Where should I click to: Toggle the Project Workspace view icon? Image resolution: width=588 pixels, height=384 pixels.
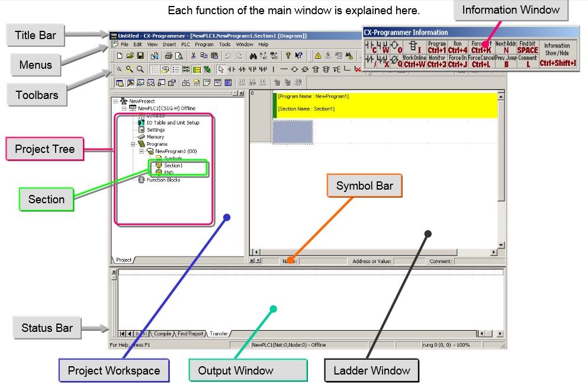tap(120, 82)
